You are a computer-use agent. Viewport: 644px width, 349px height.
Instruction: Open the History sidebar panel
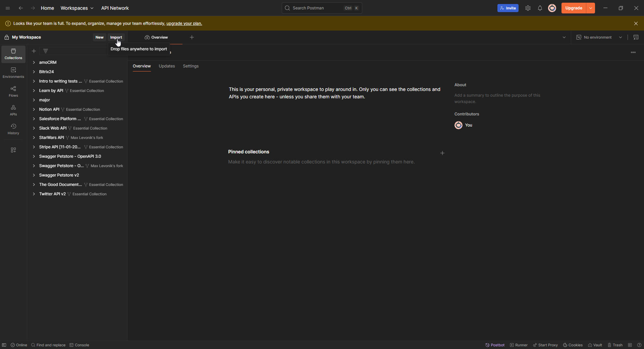coord(13,129)
